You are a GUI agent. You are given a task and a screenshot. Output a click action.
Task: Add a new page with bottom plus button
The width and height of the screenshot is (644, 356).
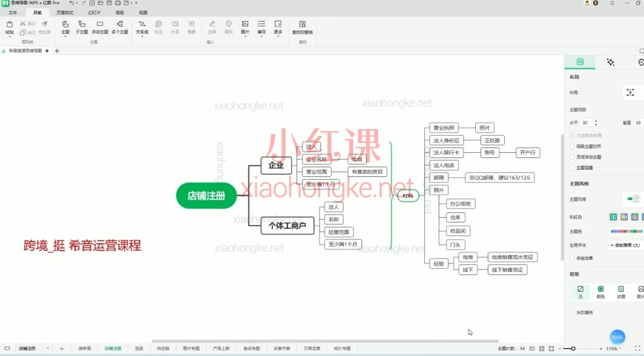pyautogui.click(x=62, y=348)
